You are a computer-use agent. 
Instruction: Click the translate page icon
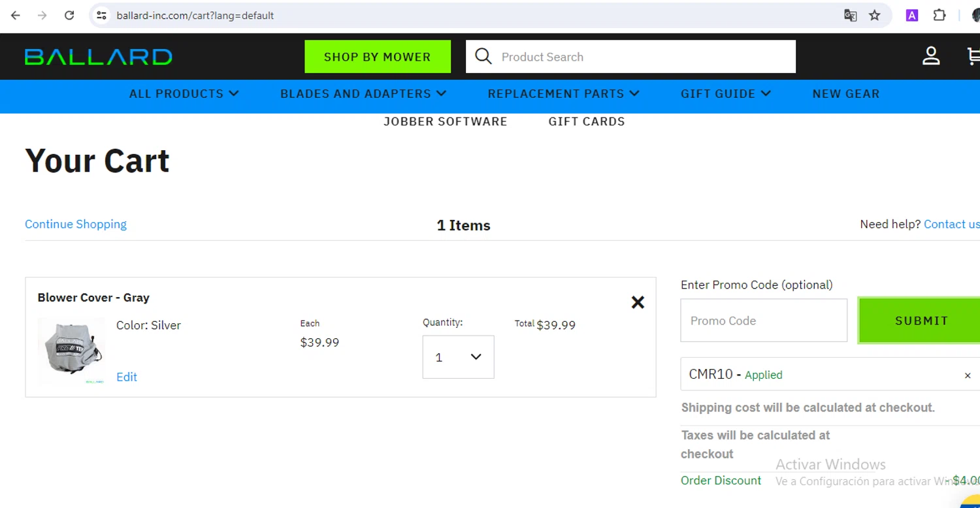[x=850, y=15]
